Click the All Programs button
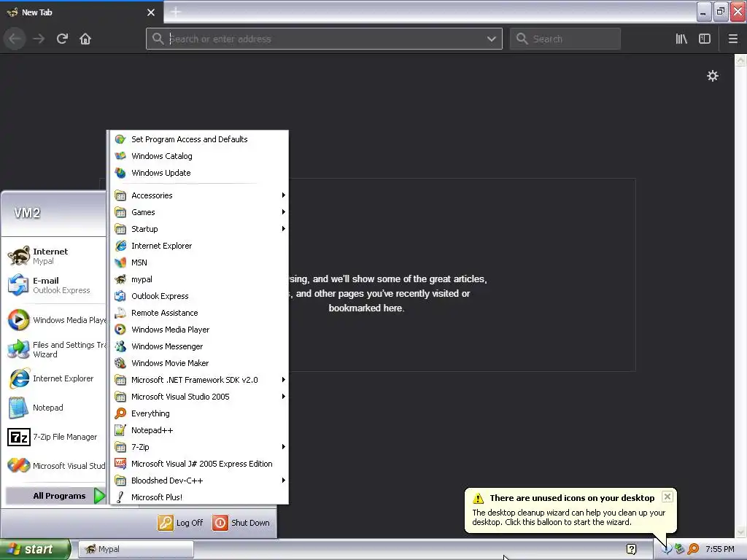 (x=55, y=496)
